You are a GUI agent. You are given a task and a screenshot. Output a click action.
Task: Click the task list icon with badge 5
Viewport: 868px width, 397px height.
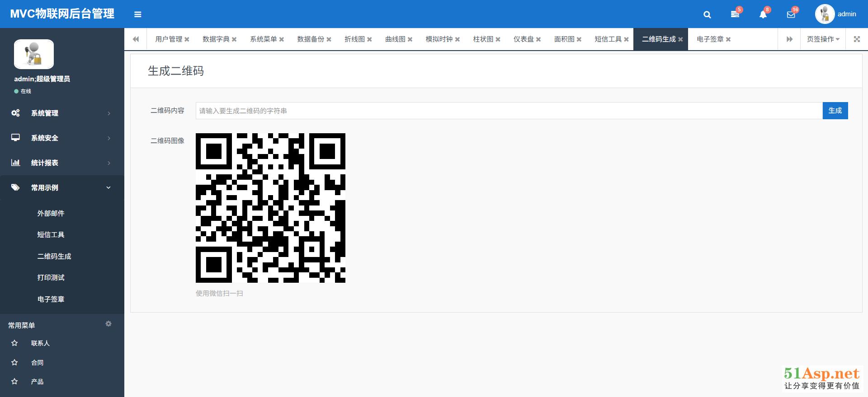pyautogui.click(x=735, y=14)
